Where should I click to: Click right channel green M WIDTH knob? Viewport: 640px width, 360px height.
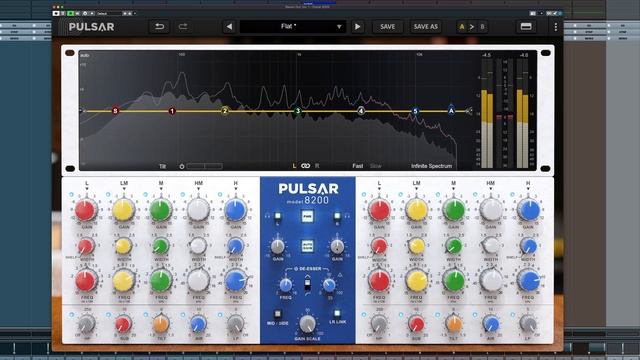pyautogui.click(x=453, y=246)
